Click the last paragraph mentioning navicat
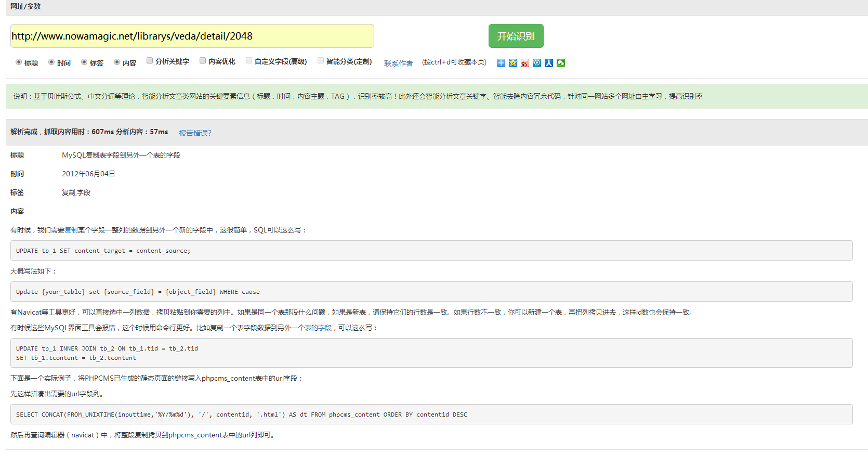This screenshot has height=453, width=868. coord(143,435)
